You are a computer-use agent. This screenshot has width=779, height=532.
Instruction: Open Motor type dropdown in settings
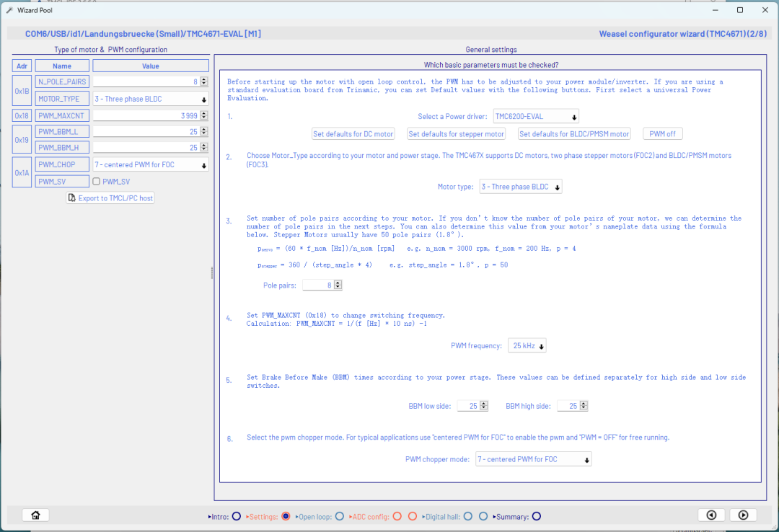coord(520,187)
